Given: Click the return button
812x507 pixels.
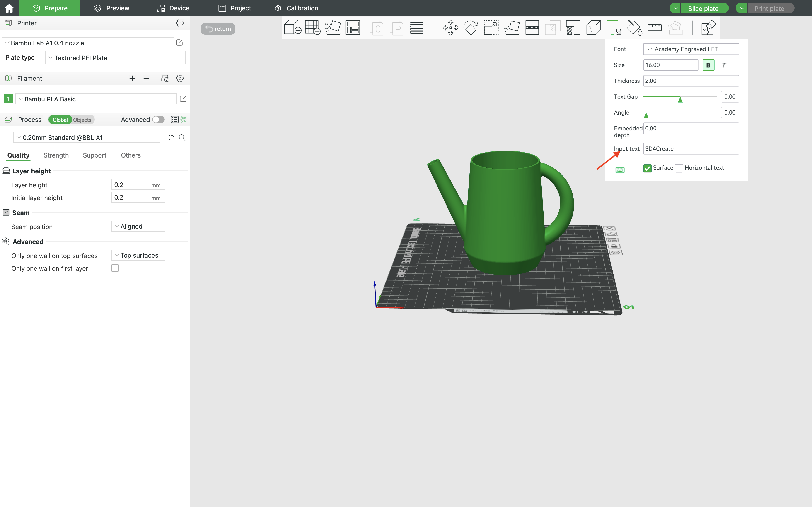Looking at the screenshot, I should pos(218,29).
